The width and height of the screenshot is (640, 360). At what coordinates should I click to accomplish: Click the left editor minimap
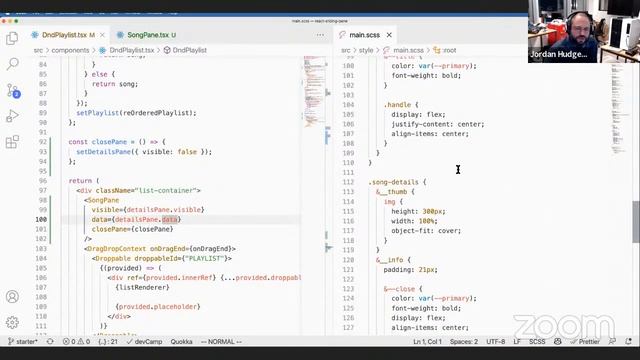click(315, 92)
